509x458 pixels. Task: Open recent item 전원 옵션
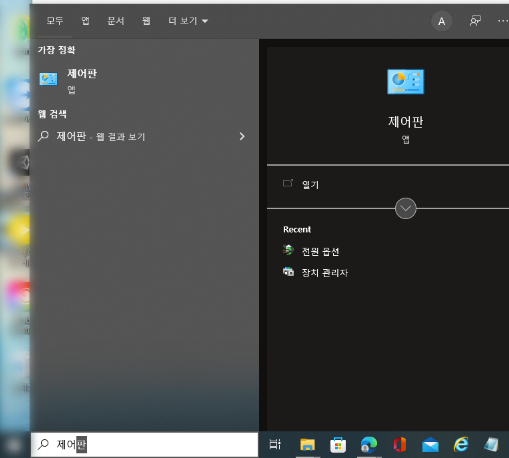(x=320, y=252)
